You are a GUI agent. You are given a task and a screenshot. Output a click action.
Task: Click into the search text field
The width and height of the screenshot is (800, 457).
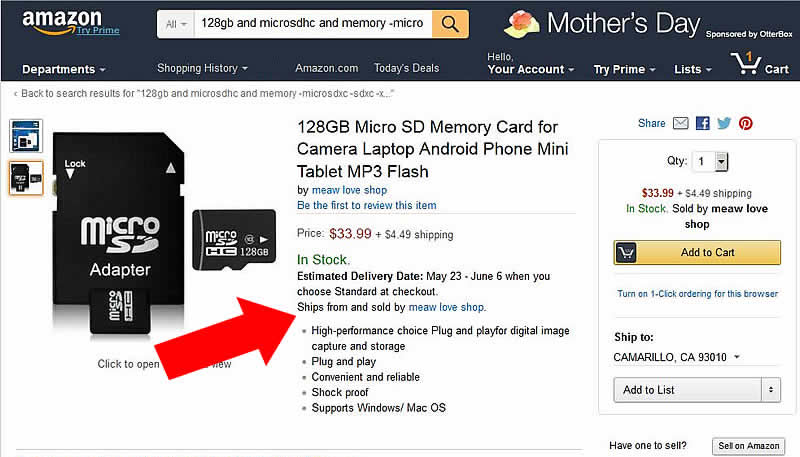click(x=312, y=23)
